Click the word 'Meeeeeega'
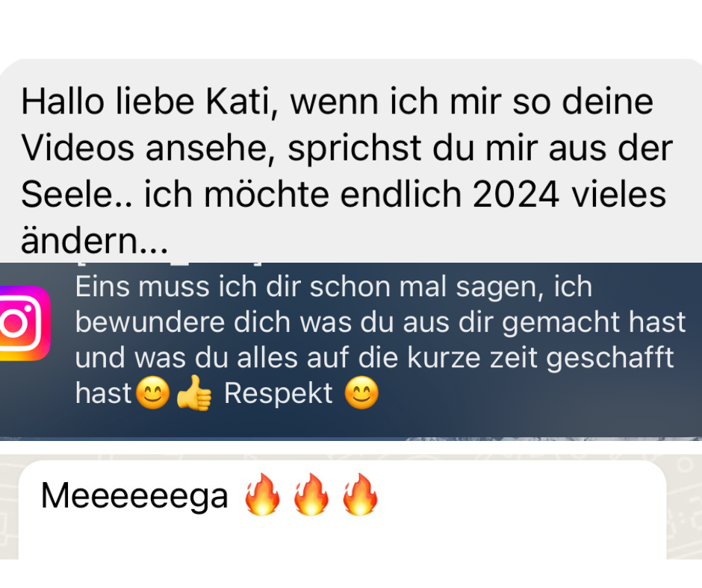Image resolution: width=702 pixels, height=588 pixels. point(134,497)
